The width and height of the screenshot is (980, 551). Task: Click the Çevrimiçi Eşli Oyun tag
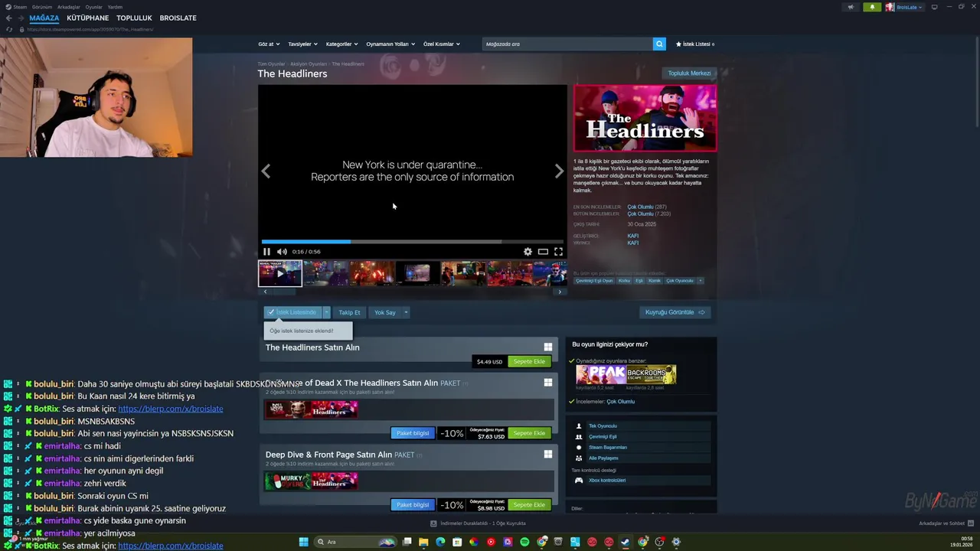pos(595,281)
